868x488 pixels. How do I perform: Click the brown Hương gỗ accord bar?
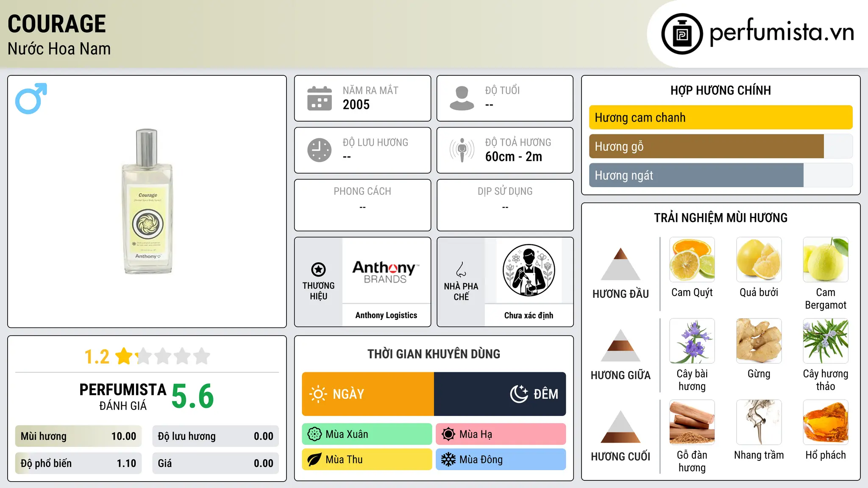coord(707,146)
